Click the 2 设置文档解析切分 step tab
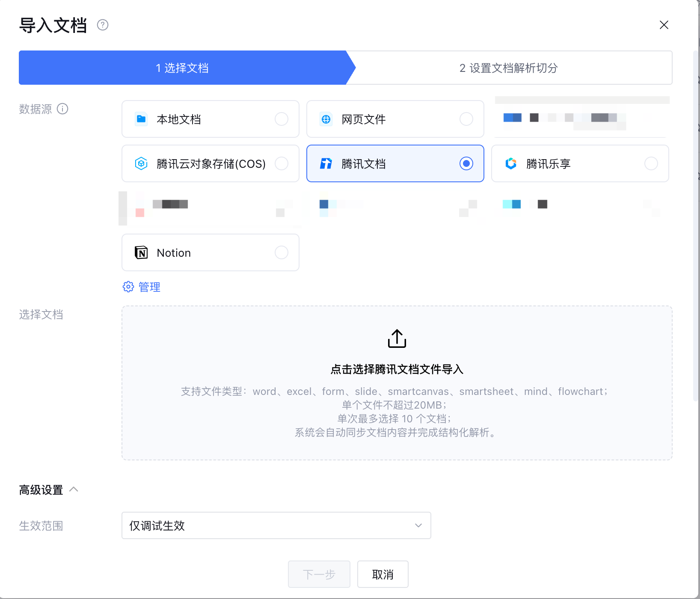This screenshot has width=700, height=599. [509, 68]
